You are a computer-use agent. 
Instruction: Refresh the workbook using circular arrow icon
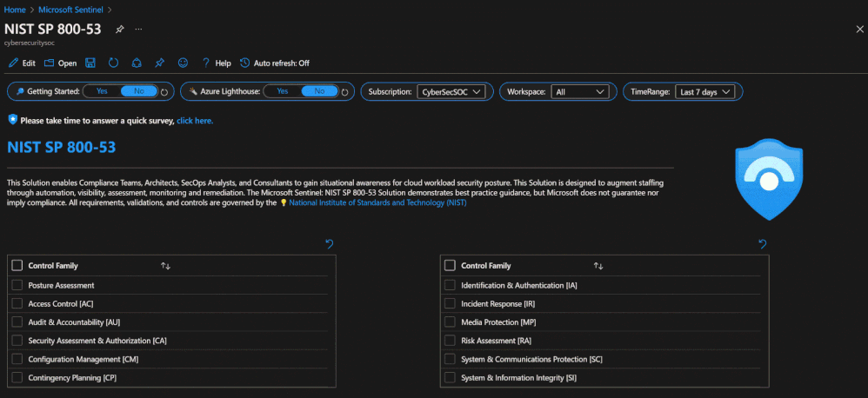tap(113, 63)
